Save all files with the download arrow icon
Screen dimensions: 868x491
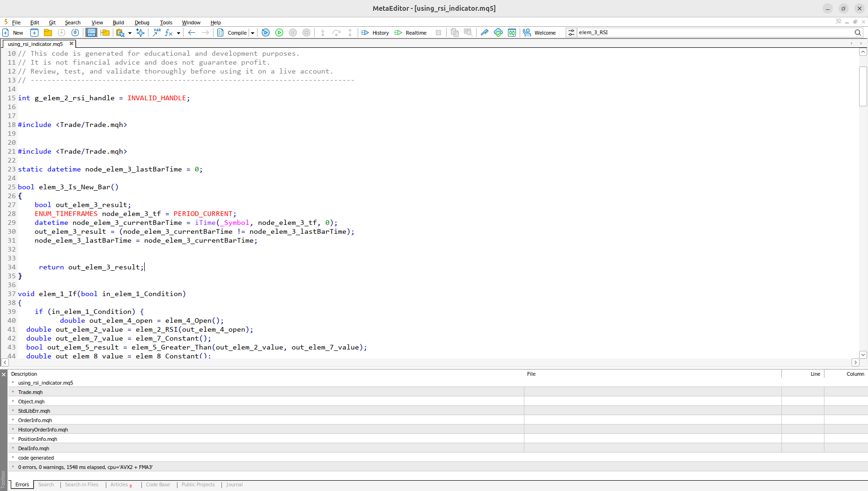pyautogui.click(x=75, y=32)
